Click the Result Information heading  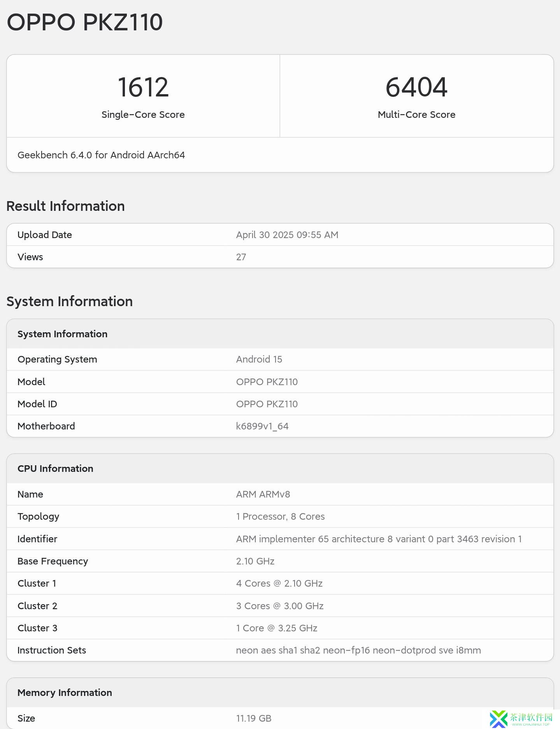pyautogui.click(x=66, y=206)
